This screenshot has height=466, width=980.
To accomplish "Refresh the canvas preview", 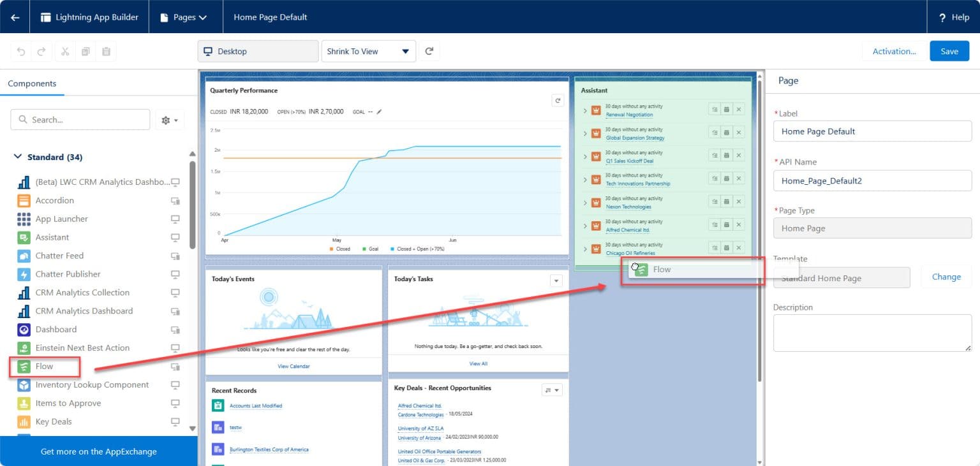I will point(429,51).
